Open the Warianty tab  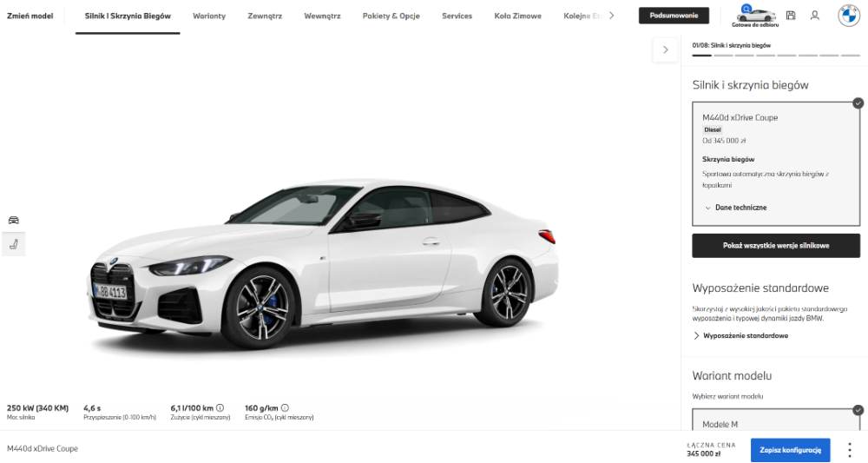(209, 16)
